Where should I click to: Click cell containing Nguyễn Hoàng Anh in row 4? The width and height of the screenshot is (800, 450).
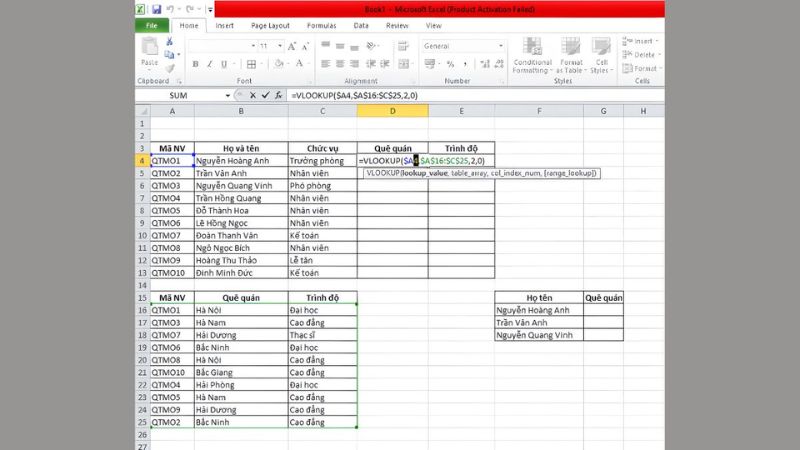(241, 161)
